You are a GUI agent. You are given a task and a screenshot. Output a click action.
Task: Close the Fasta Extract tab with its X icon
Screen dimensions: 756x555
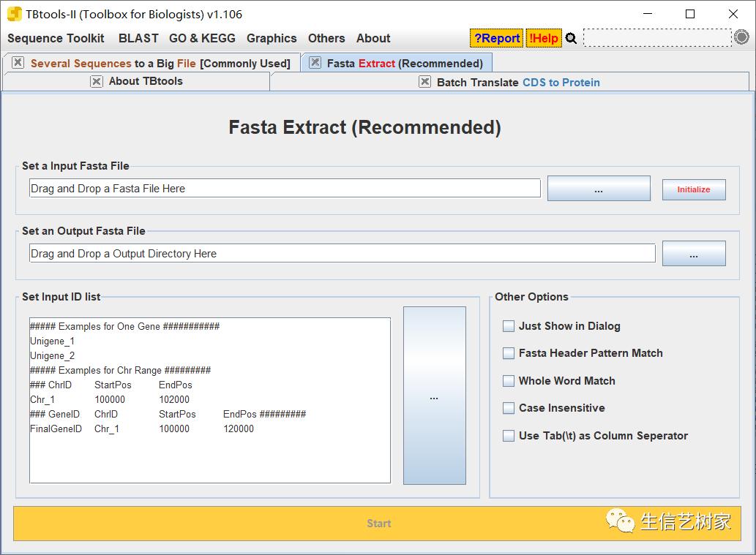[315, 63]
